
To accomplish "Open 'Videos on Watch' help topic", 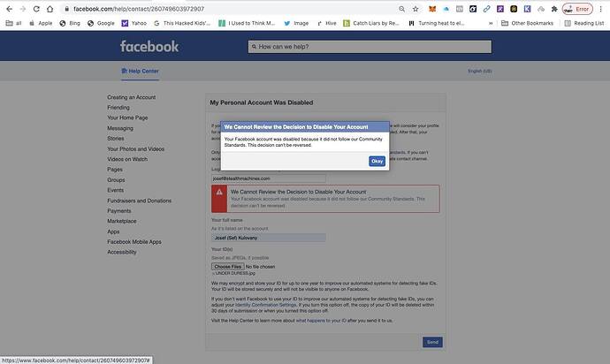I will click(x=127, y=159).
